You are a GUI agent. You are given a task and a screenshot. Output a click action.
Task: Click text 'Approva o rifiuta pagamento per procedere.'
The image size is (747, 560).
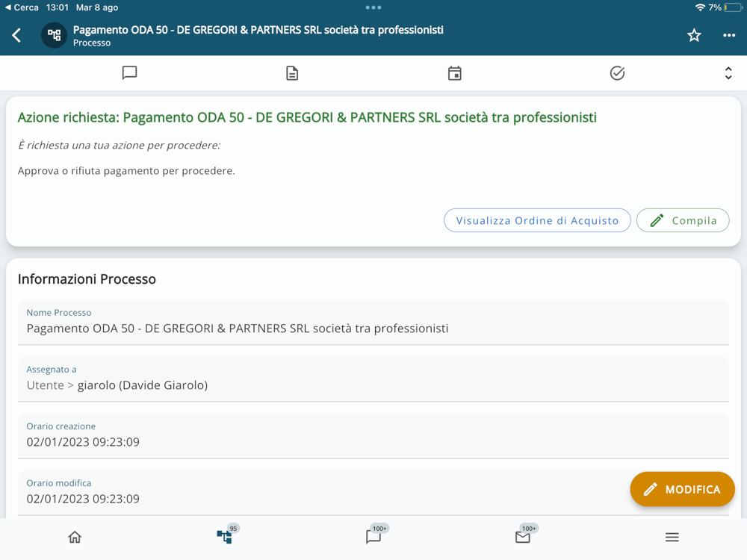pyautogui.click(x=126, y=171)
